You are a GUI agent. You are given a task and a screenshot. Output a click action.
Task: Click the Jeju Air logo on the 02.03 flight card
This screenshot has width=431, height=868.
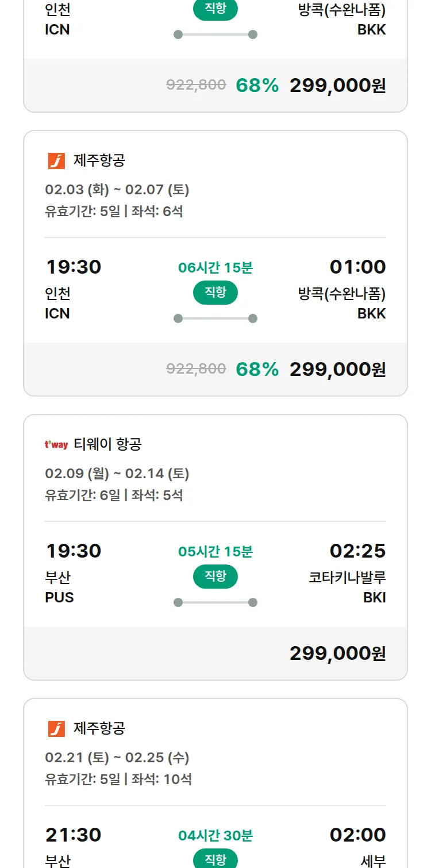coord(56,161)
